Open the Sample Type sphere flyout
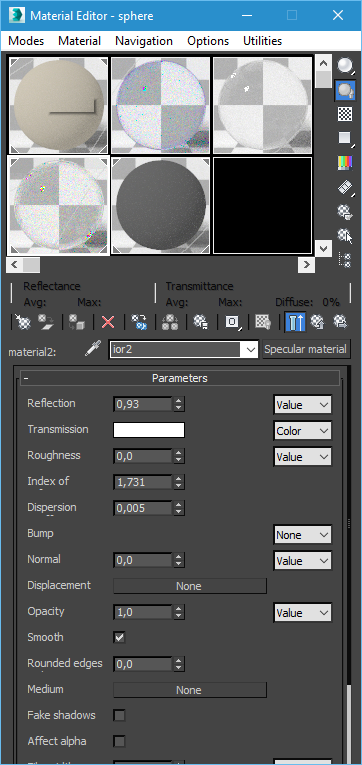This screenshot has width=362, height=765. pos(345,65)
